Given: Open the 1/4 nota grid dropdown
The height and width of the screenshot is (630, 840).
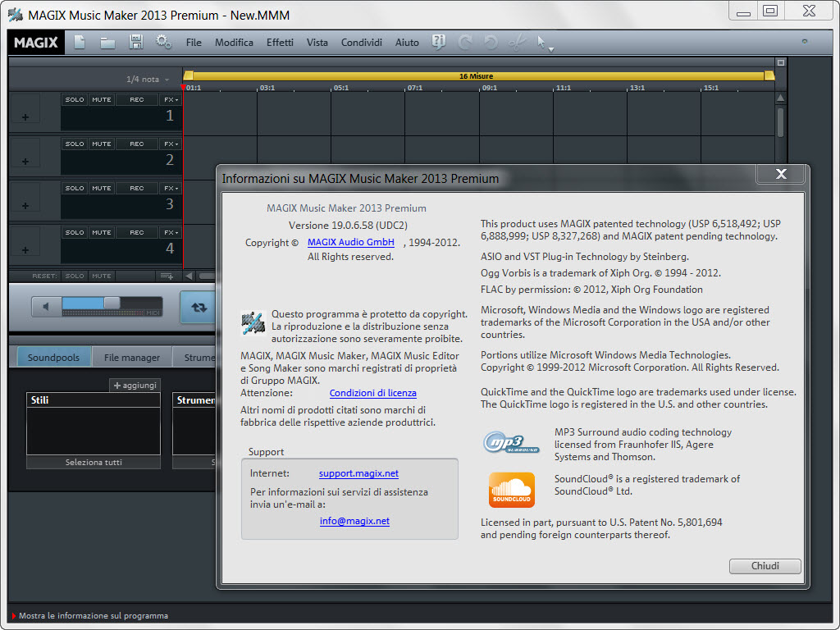Looking at the screenshot, I should coord(148,80).
